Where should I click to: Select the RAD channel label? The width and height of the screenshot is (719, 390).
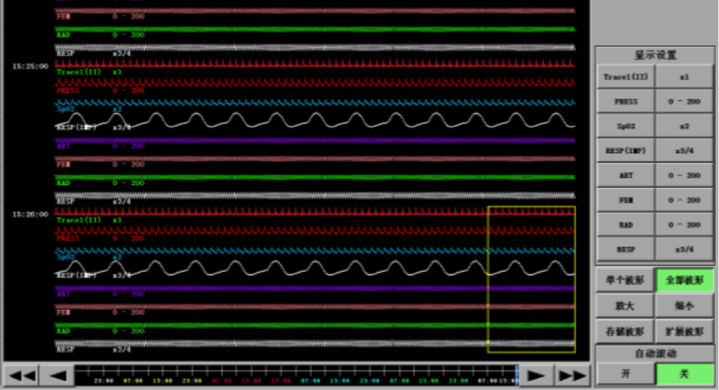[x=626, y=225]
